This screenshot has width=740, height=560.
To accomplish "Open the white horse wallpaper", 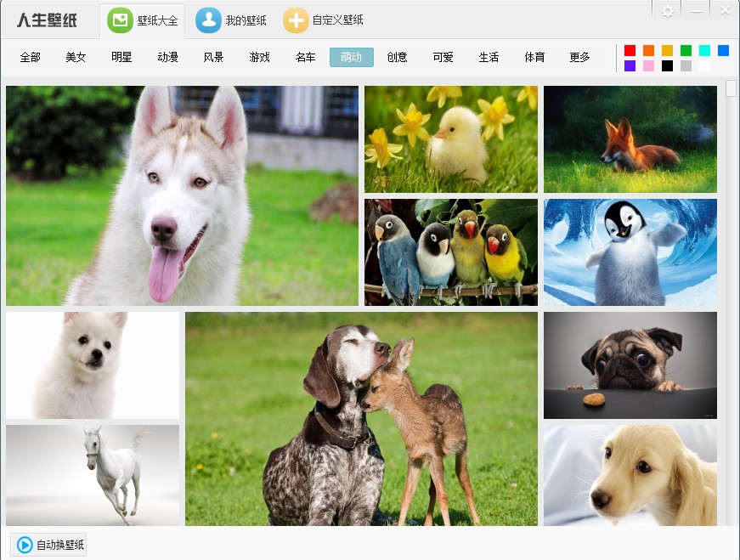I will (92, 474).
